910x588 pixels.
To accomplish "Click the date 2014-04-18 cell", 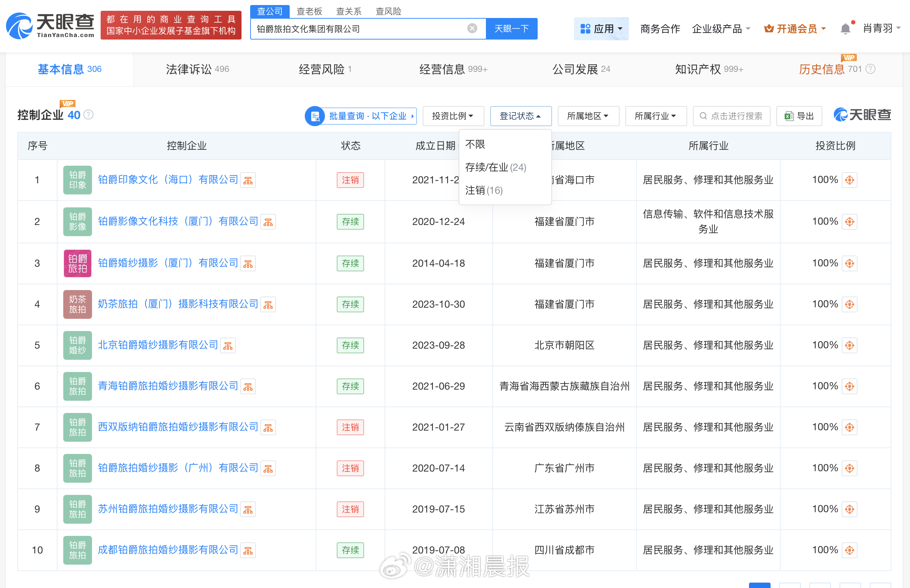I will (438, 263).
